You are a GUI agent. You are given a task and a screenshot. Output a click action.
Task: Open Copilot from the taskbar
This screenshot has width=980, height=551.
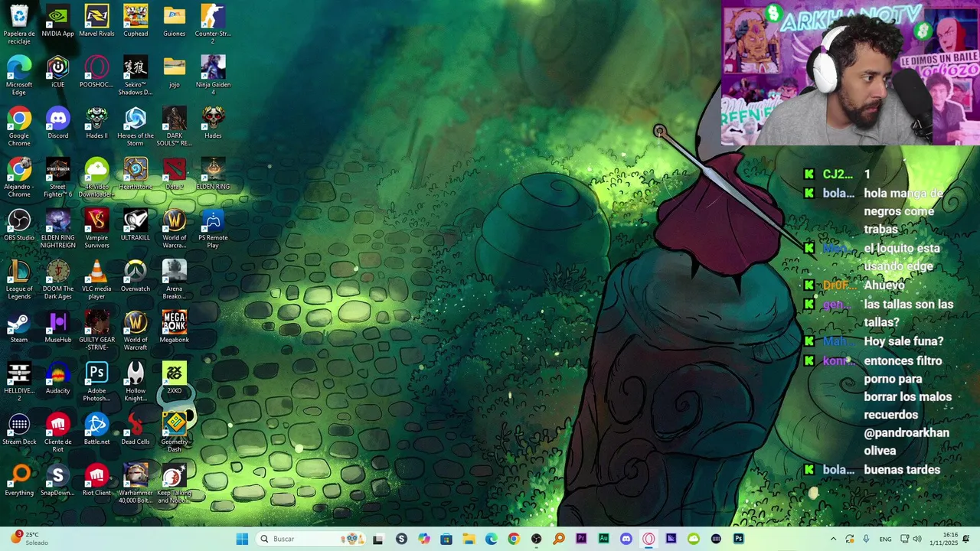pos(424,539)
